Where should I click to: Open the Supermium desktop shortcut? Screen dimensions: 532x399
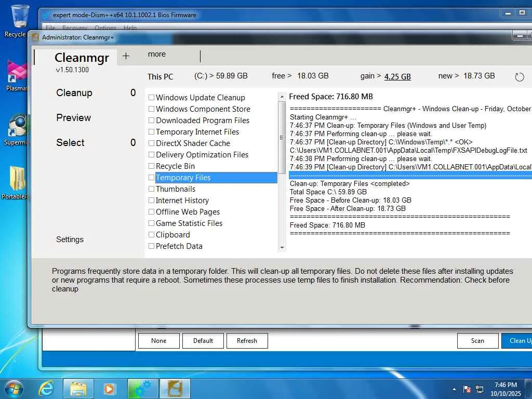pos(16,129)
